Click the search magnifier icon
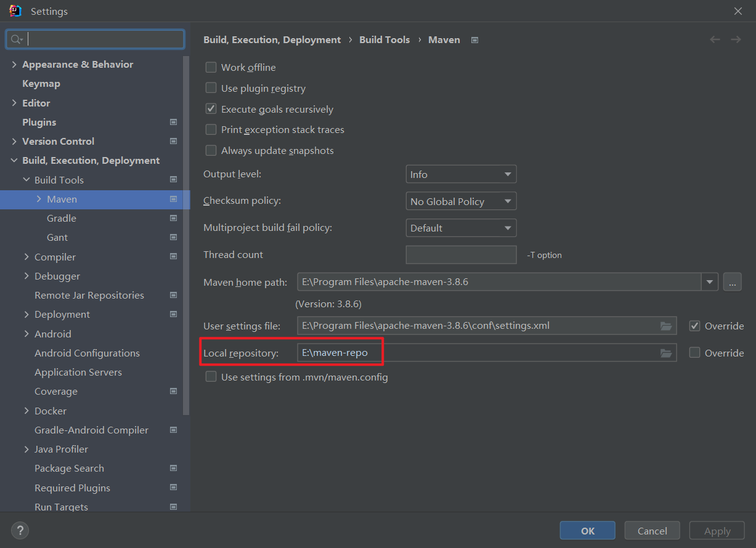Viewport: 756px width, 548px height. [x=16, y=39]
